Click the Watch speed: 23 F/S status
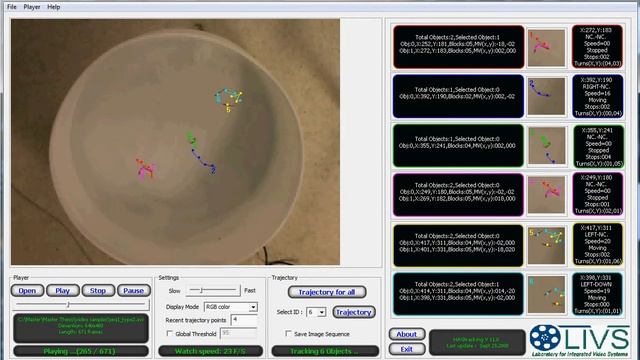The image size is (640, 360). coord(211,351)
